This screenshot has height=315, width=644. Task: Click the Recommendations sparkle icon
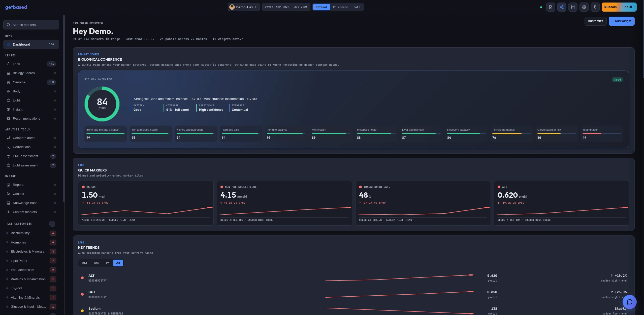[8, 119]
